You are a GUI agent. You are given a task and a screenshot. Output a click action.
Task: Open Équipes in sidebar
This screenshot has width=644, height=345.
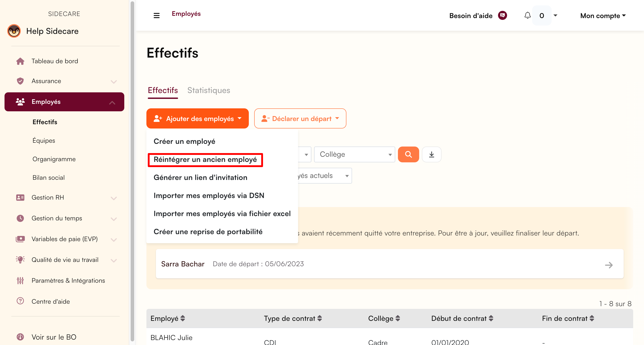44,140
